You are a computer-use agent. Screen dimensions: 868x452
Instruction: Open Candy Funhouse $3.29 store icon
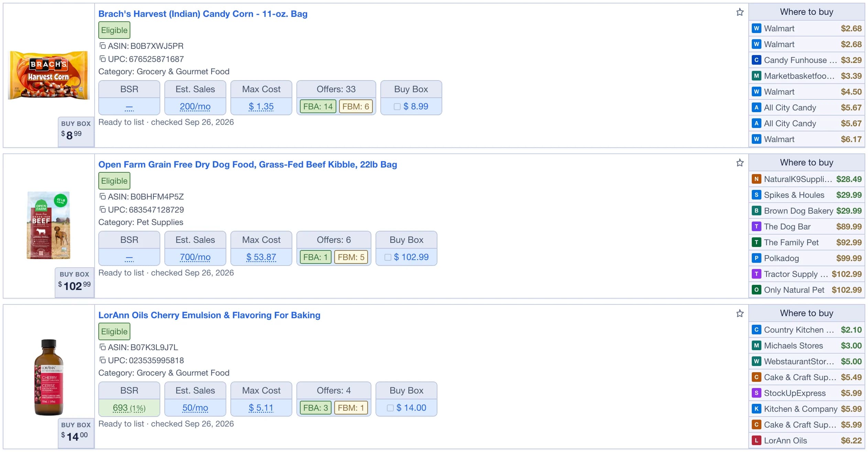pyautogui.click(x=756, y=60)
